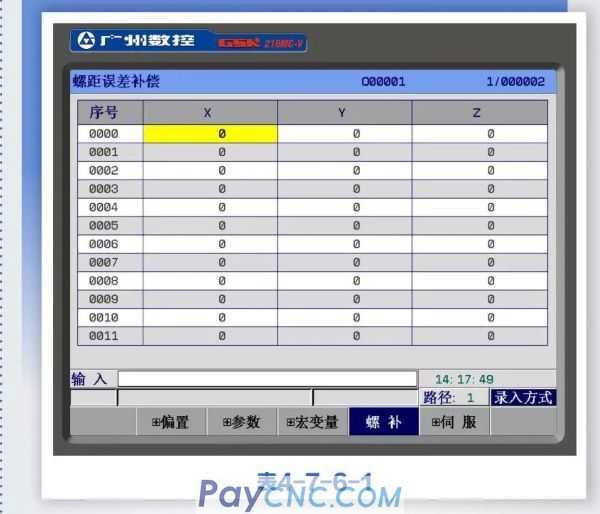The image size is (600, 514).
Task: Open the 伺服 servo softkey
Action: pyautogui.click(x=453, y=422)
